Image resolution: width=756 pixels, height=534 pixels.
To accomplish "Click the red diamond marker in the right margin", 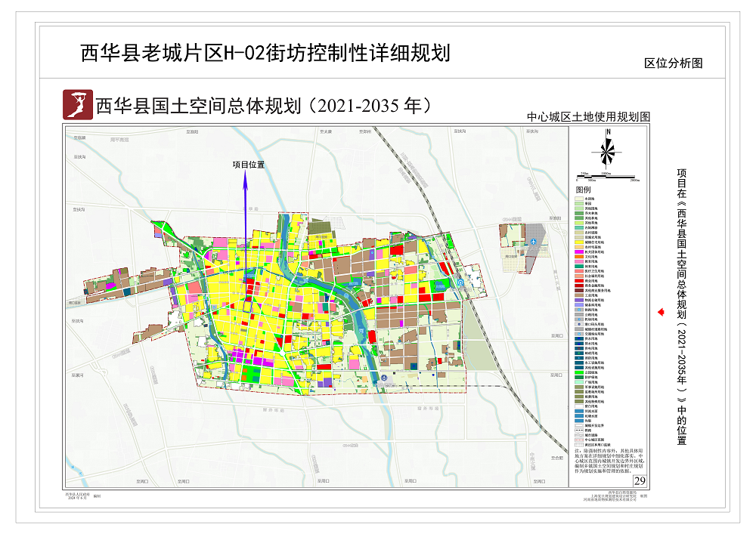I will pyautogui.click(x=661, y=311).
